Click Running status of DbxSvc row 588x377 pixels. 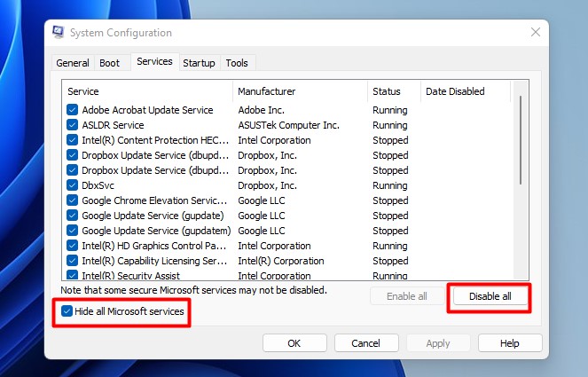coord(390,185)
